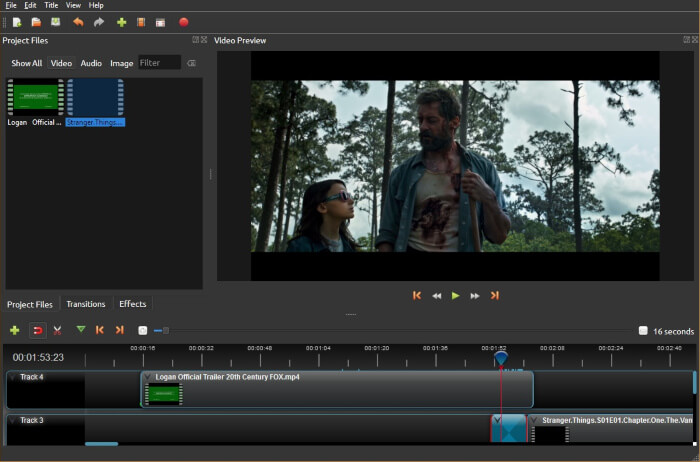
Task: Toggle the Video filter in Project Files
Action: [x=61, y=63]
